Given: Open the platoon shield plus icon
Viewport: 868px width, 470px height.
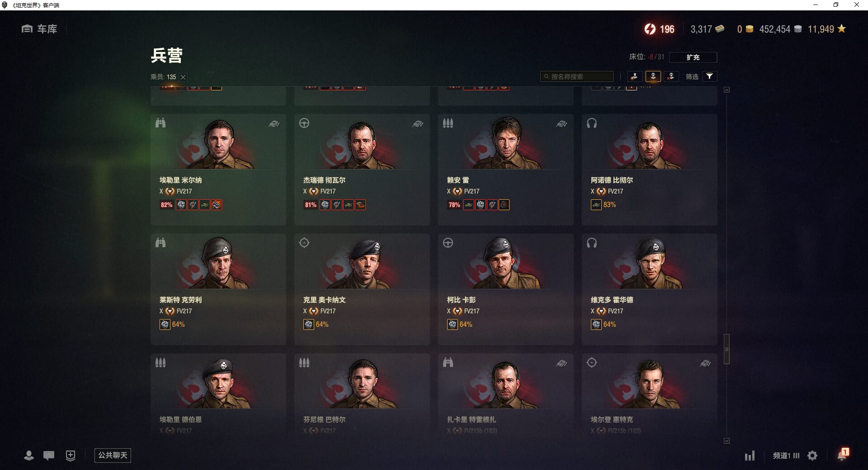Looking at the screenshot, I should pos(71,456).
